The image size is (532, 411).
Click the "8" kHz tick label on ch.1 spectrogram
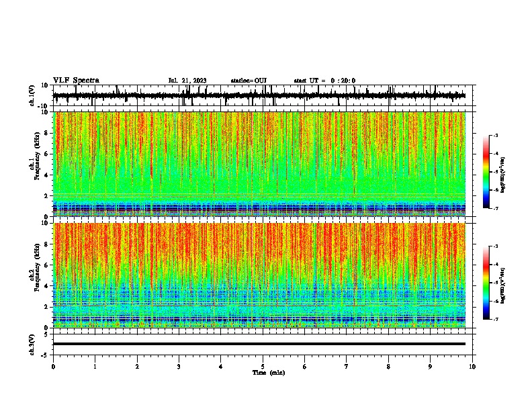coord(46,133)
